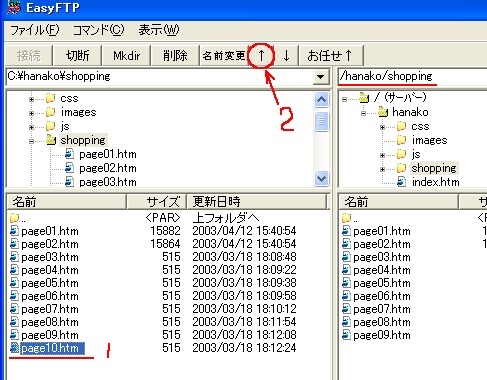Click the 名前変更 rename button
487x380 pixels.
[x=224, y=56]
